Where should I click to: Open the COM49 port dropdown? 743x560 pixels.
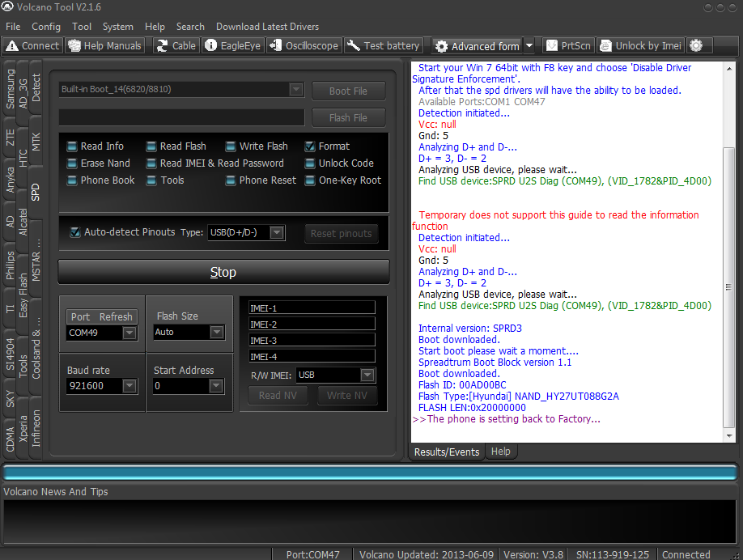[x=129, y=333]
